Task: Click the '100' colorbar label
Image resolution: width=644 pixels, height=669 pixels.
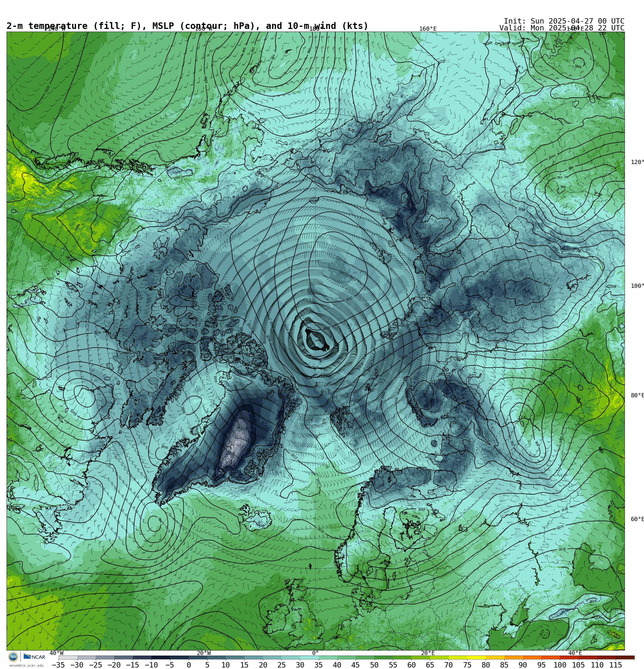Action: coord(560,665)
